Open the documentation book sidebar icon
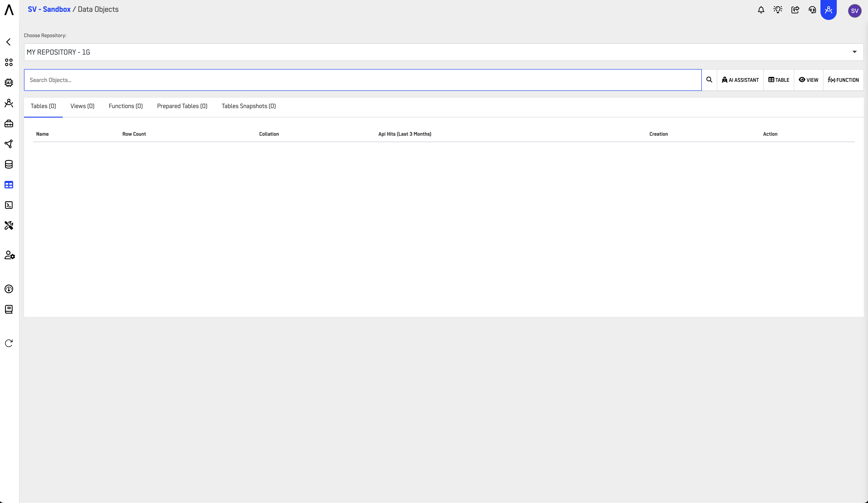The height and width of the screenshot is (503, 868). pos(9,309)
